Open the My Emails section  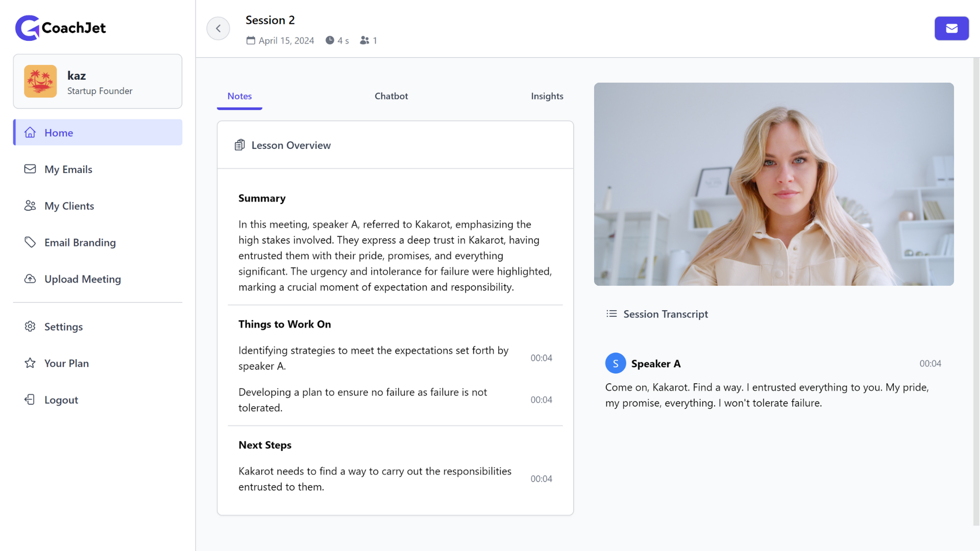pyautogui.click(x=69, y=168)
